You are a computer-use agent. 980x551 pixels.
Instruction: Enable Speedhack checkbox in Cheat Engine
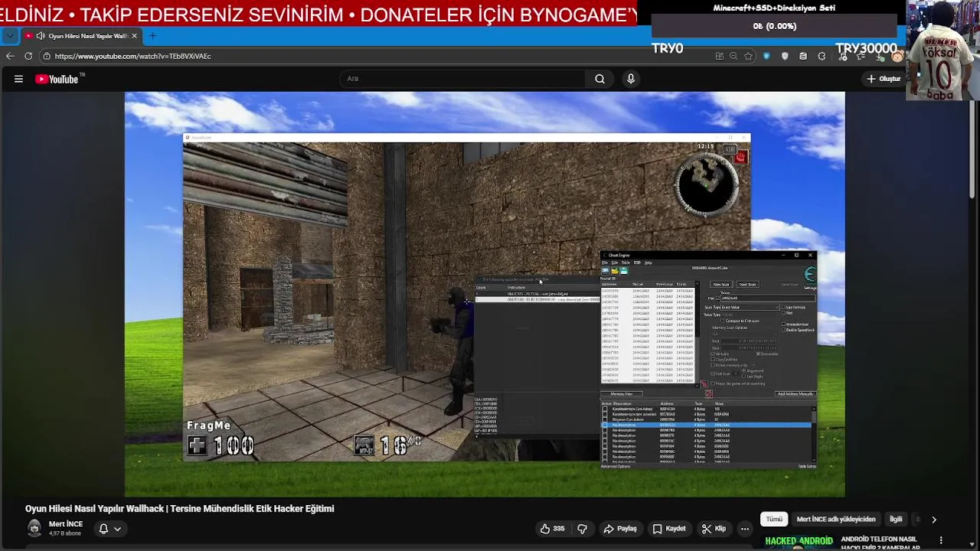[x=783, y=330]
